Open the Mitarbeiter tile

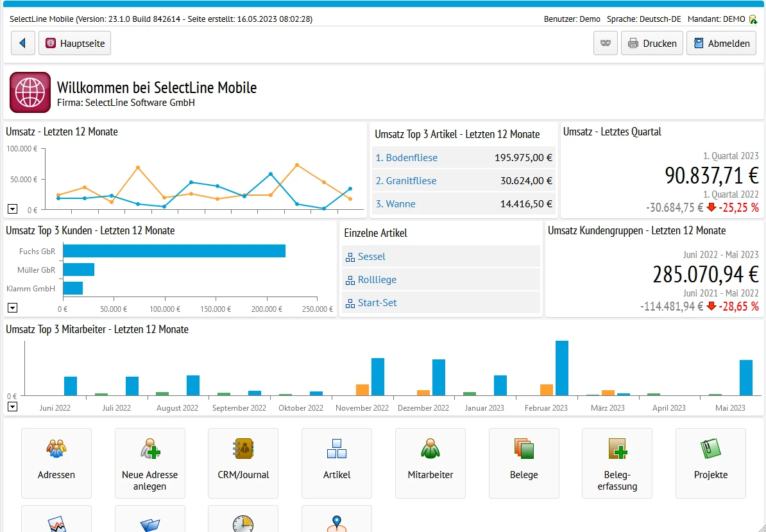point(430,463)
